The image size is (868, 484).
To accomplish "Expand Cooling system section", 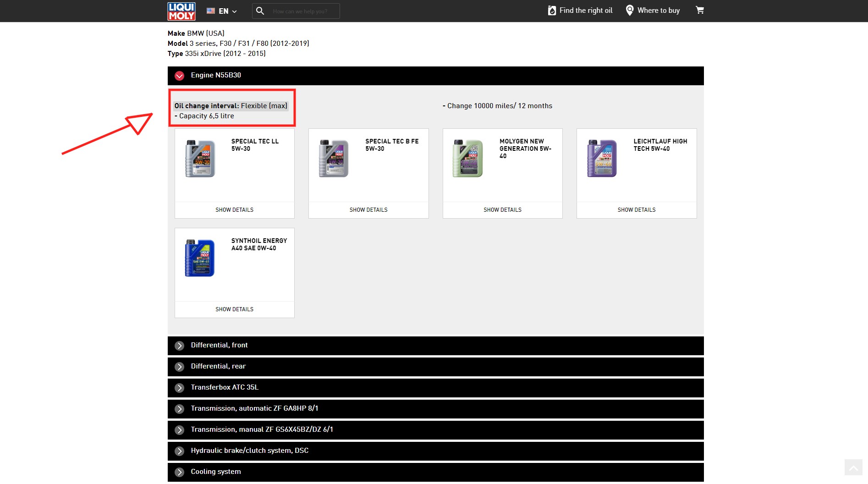I will [x=435, y=472].
